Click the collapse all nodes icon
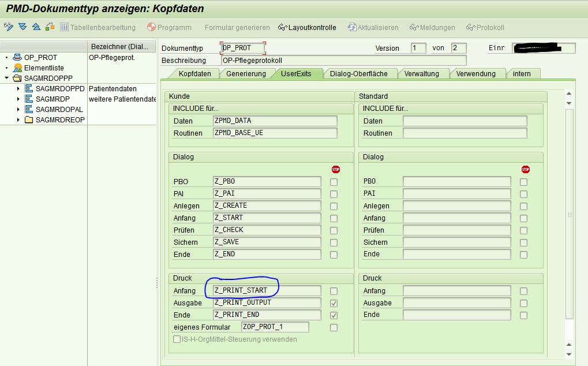Image resolution: width=588 pixels, height=366 pixels. 36,27
